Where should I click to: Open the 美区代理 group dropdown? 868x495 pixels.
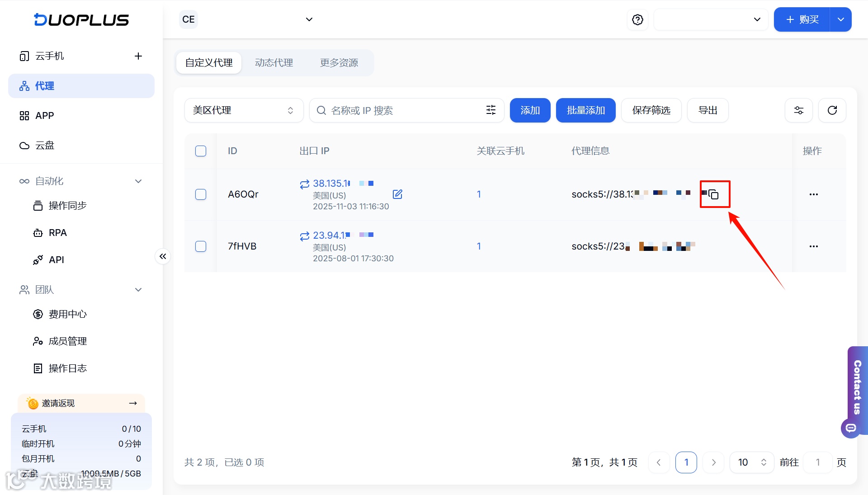coord(243,110)
